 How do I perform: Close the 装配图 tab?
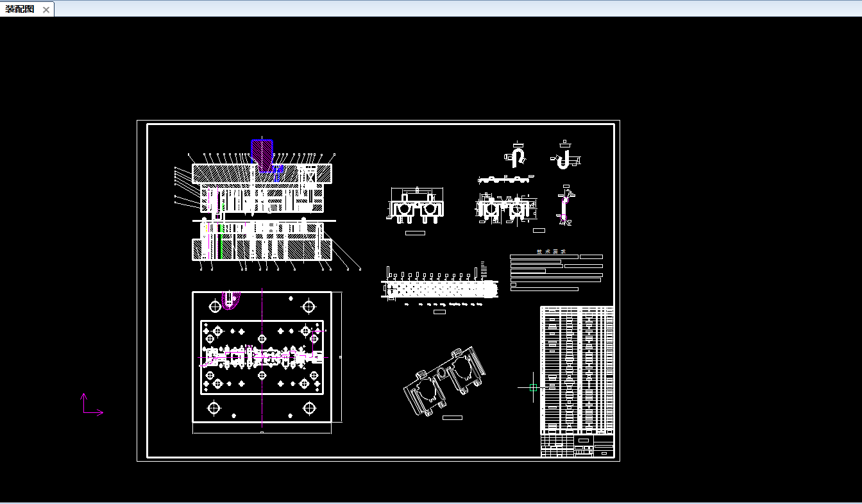[x=46, y=10]
